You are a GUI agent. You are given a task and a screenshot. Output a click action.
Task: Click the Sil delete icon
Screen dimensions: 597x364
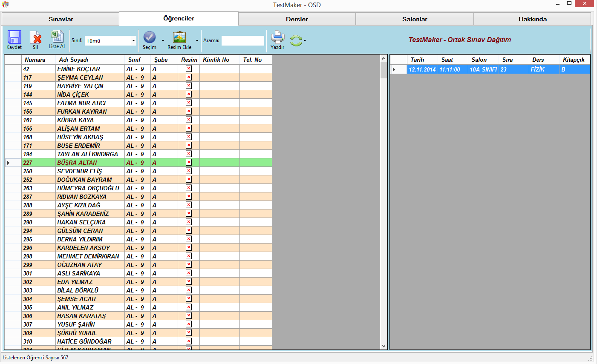click(35, 37)
